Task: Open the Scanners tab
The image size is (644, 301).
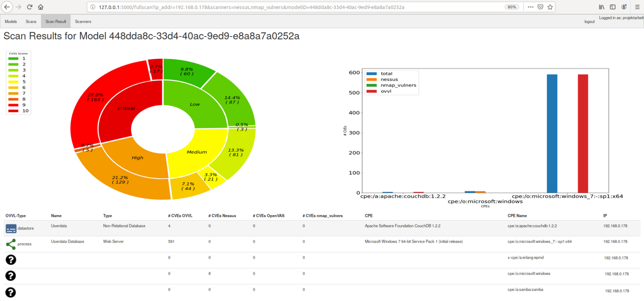Action: coord(83,22)
